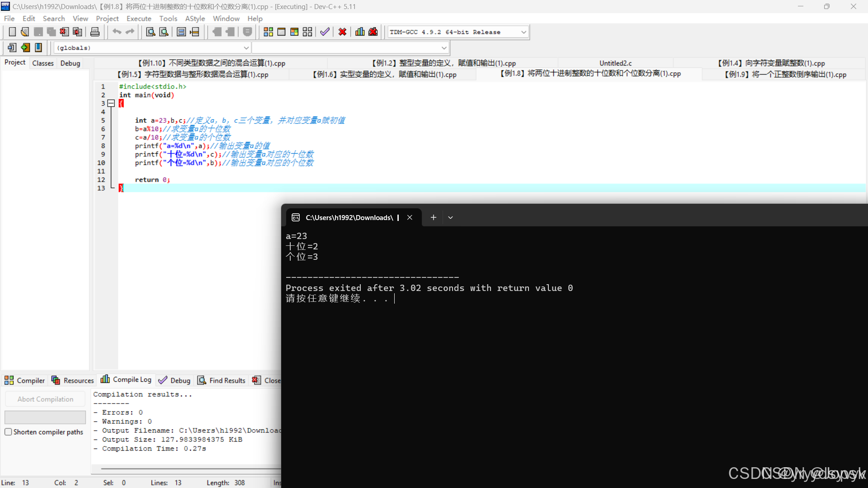Click the Insert add bookmark green plus icon
Viewport: 868px width, 488px height.
click(x=25, y=47)
